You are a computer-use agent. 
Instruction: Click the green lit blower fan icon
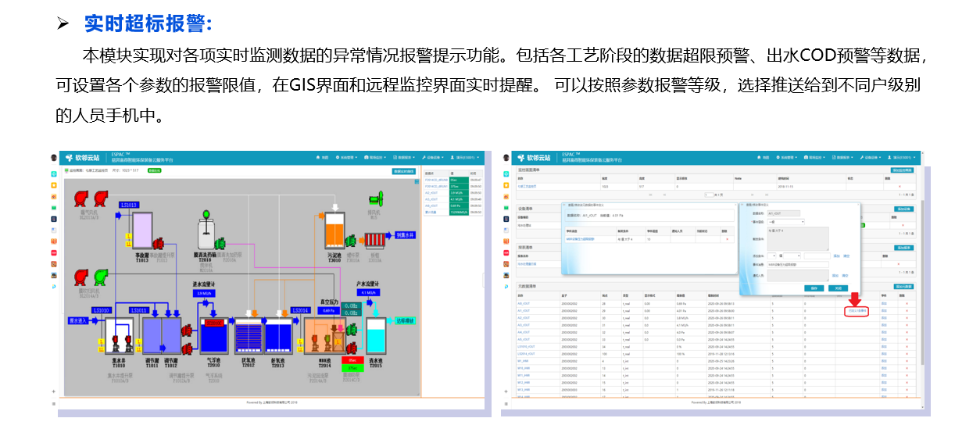100,277
